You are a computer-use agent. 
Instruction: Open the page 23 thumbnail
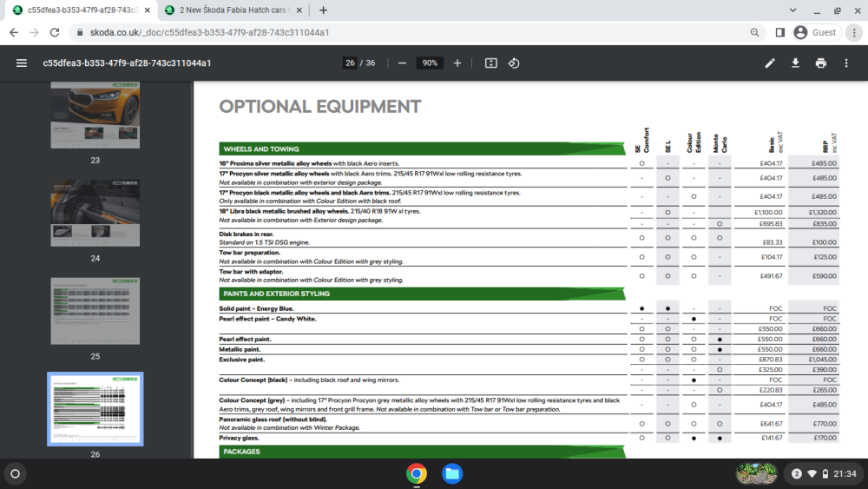(95, 115)
